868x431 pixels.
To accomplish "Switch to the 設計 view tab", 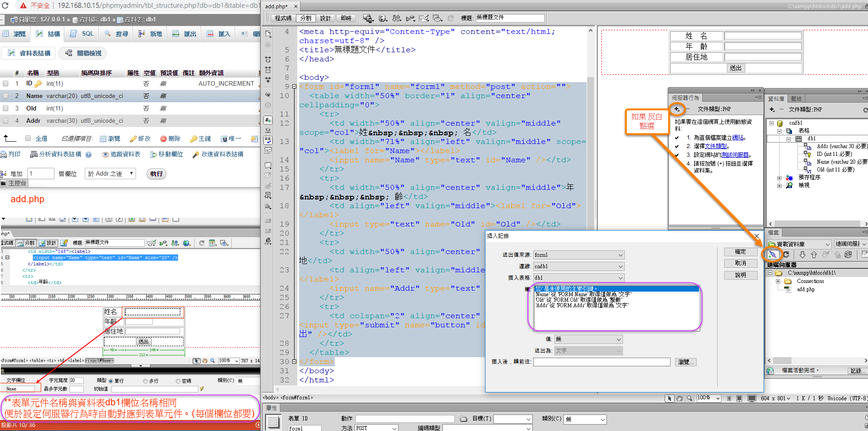I will 325,18.
